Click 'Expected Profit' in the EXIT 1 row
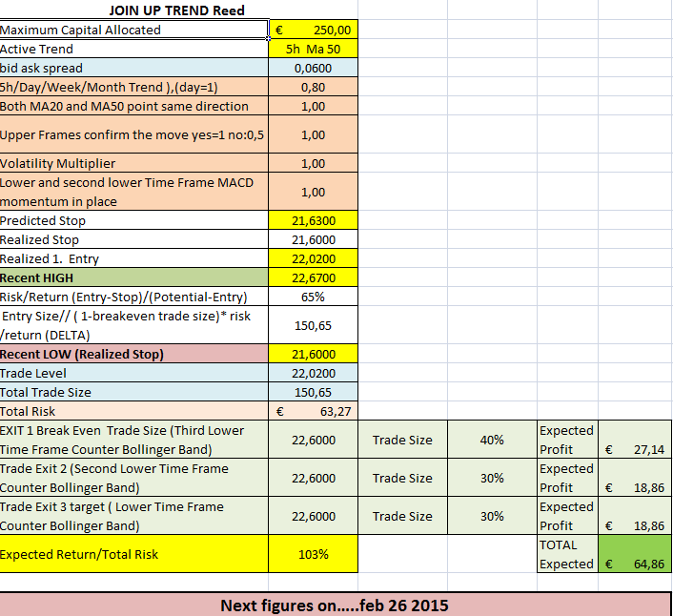673x616 pixels. coord(567,440)
